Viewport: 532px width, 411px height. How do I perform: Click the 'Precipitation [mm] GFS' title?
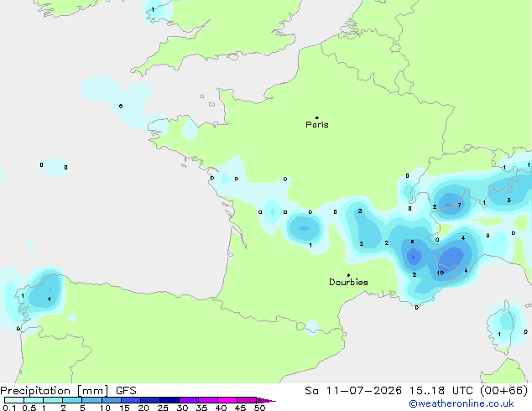68,391
